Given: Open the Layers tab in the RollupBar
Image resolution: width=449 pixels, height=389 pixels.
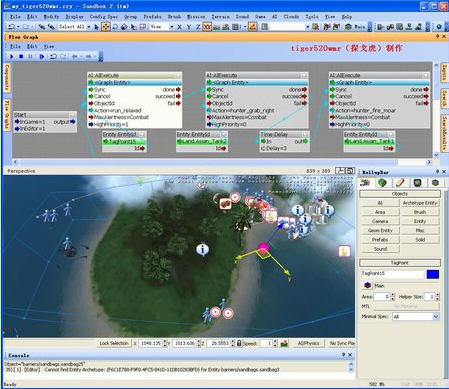Looking at the screenshot, I should tap(435, 183).
